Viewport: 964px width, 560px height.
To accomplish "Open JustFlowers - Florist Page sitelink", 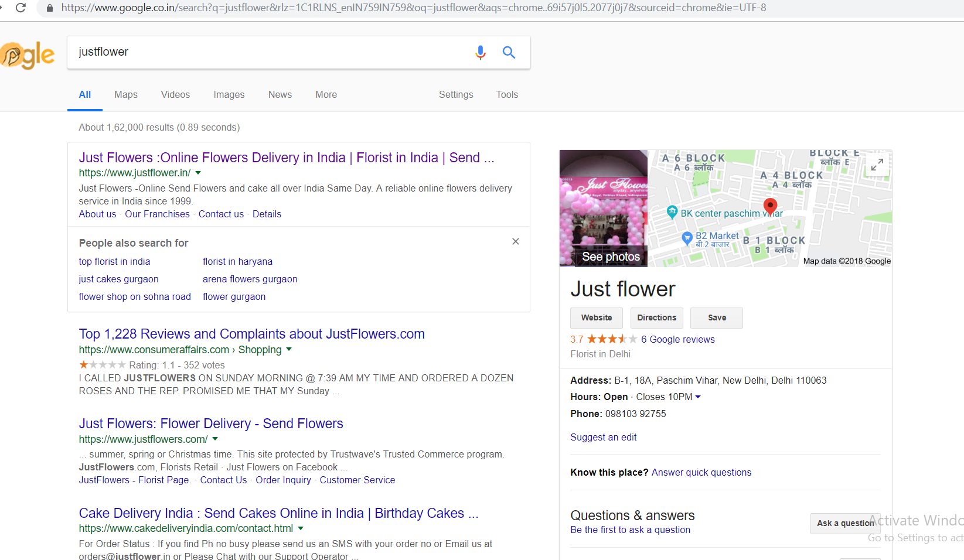I will [x=134, y=480].
